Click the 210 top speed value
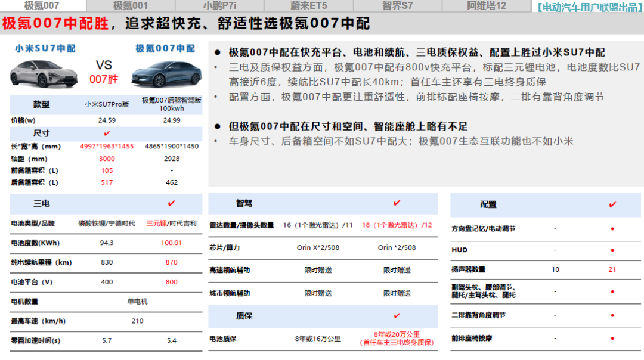The image size is (644, 360). pos(137,321)
